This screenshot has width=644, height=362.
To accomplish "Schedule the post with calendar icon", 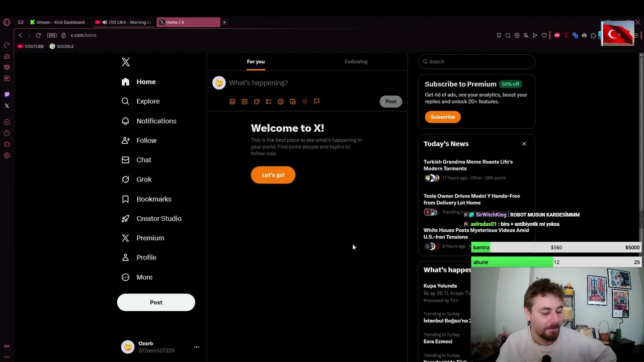I will (x=293, y=102).
